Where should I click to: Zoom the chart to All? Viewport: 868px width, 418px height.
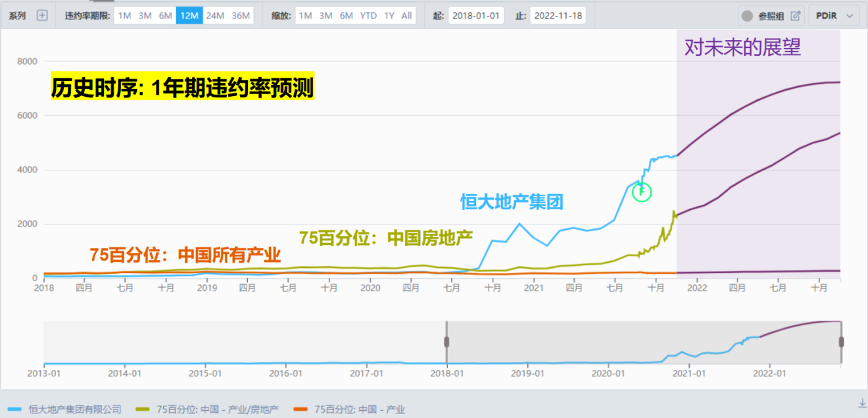pyautogui.click(x=407, y=16)
